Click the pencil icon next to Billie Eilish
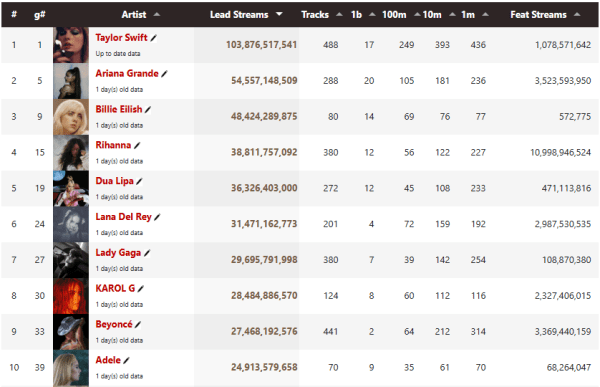This screenshot has height=387, width=600. coord(148,110)
